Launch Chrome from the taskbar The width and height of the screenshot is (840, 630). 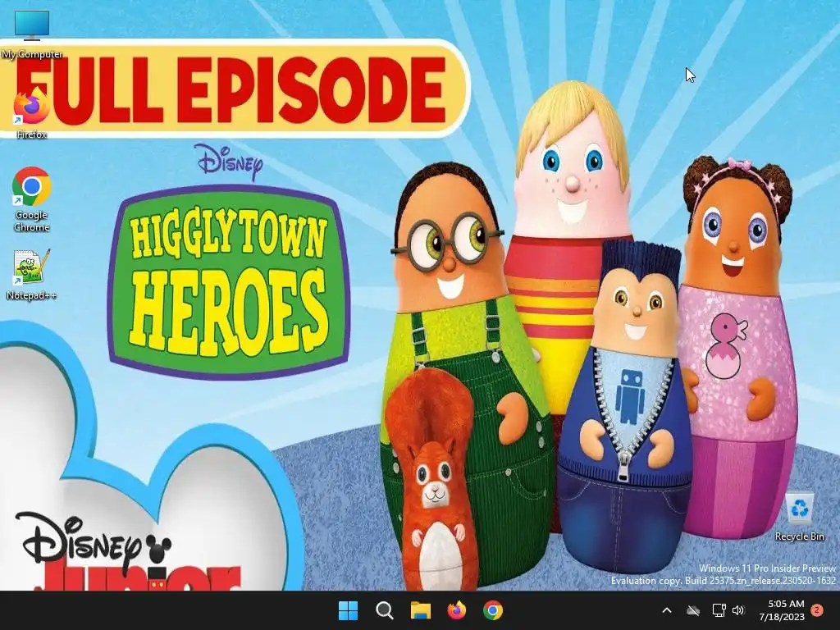(493, 610)
